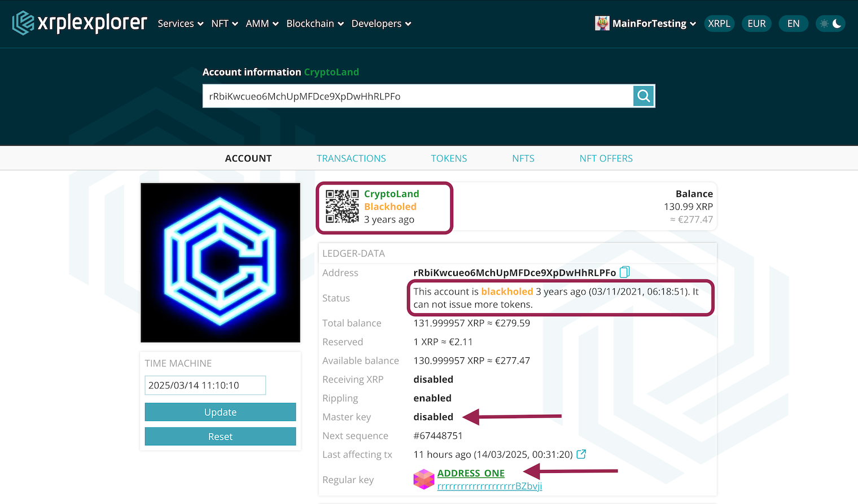Click the search magnifier icon
Viewport: 858px width, 504px height.
click(x=643, y=95)
